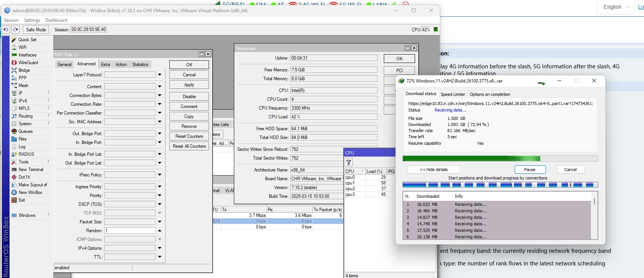Expand the Routing submenu
The width and height of the screenshot is (644, 278).
coord(49,116)
